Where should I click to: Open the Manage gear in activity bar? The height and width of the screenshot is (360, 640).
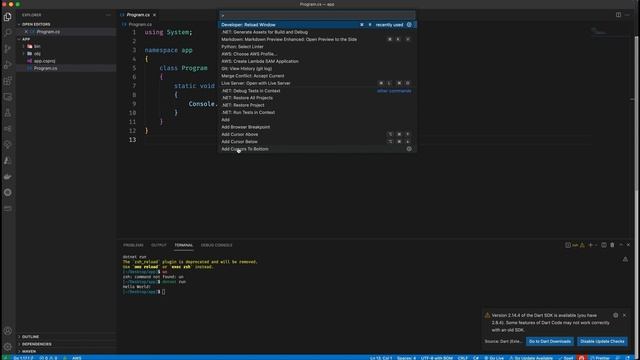(8, 347)
